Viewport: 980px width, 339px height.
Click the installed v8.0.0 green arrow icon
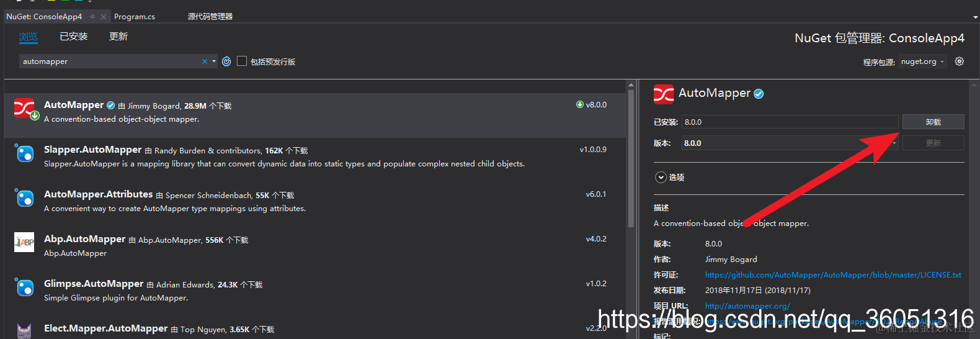pos(580,104)
